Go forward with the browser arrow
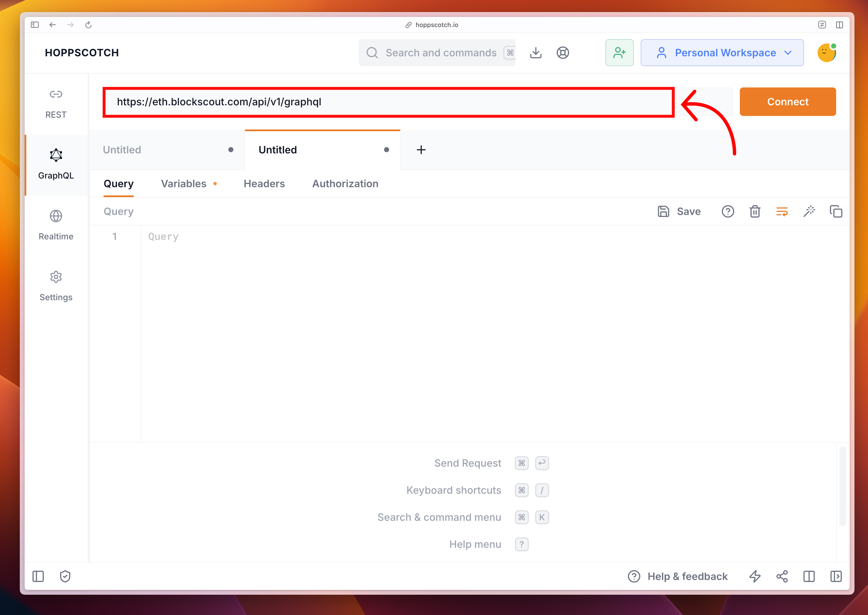 (x=70, y=25)
